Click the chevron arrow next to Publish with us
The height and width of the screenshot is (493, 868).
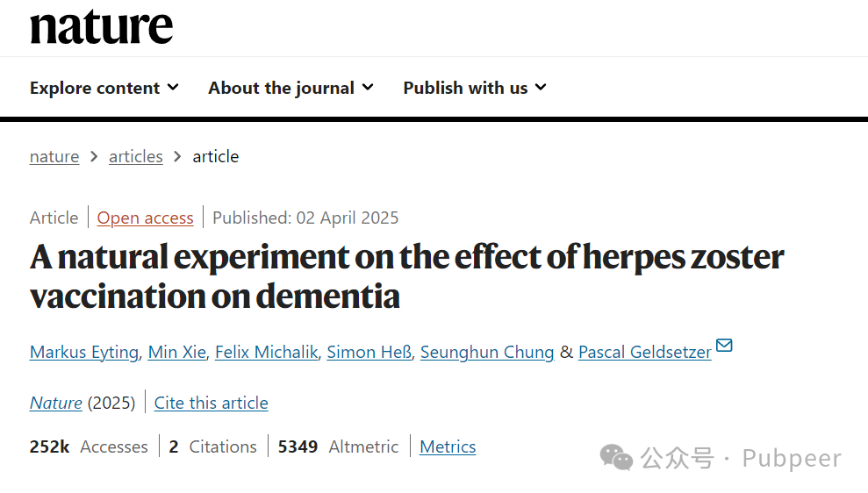pos(541,87)
